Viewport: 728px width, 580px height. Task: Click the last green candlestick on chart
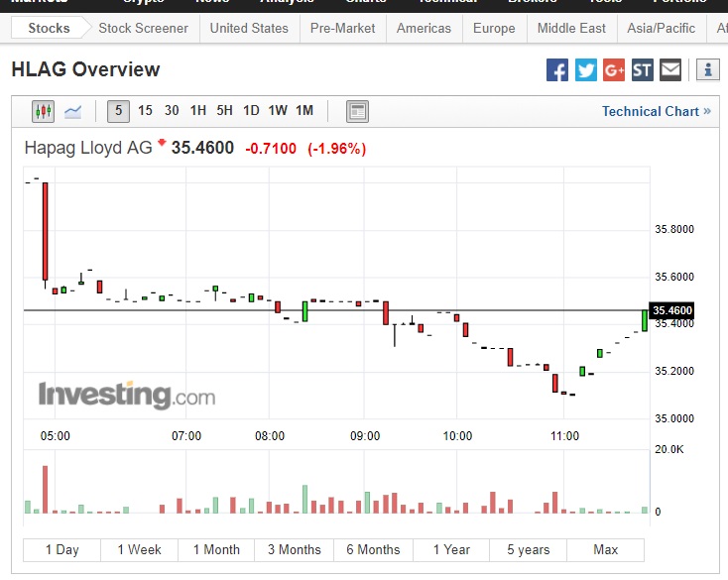[645, 320]
